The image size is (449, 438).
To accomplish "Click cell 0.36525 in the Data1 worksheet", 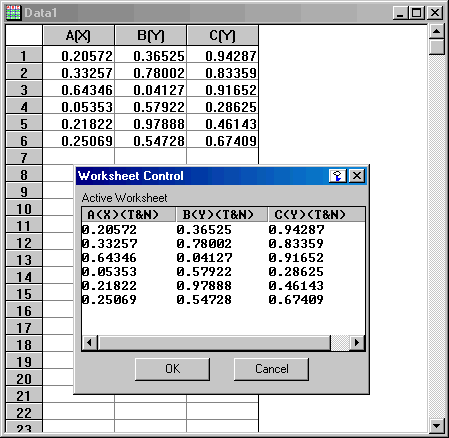I will tap(151, 55).
